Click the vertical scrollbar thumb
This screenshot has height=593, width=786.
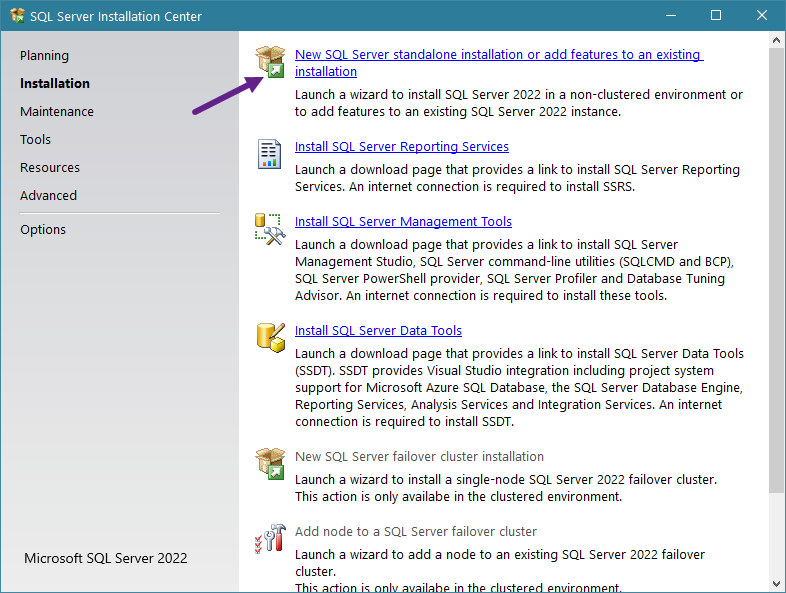pos(776,270)
